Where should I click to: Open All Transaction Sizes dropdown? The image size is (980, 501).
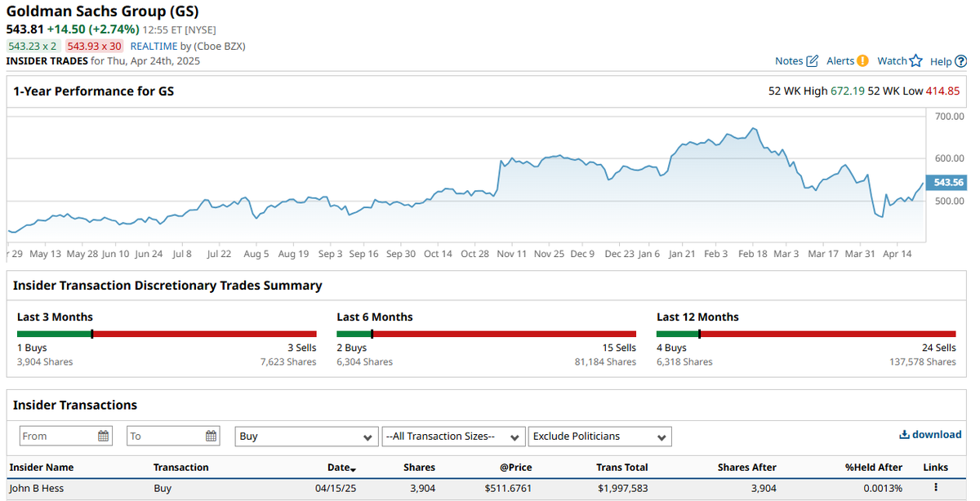[x=453, y=437]
